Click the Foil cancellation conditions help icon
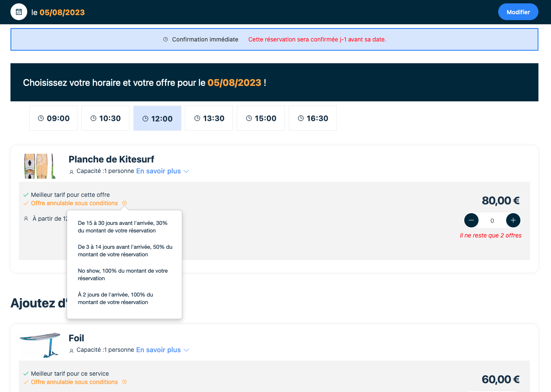Screen dimensions: 551x392 (124, 382)
